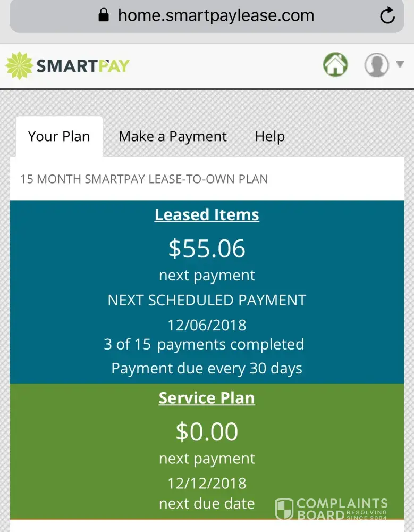Tap the 12/12/2018 next due date

pyautogui.click(x=207, y=483)
